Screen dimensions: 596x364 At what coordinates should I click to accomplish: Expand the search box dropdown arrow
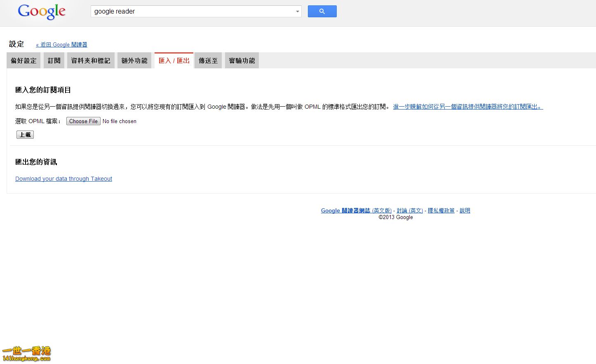[297, 12]
